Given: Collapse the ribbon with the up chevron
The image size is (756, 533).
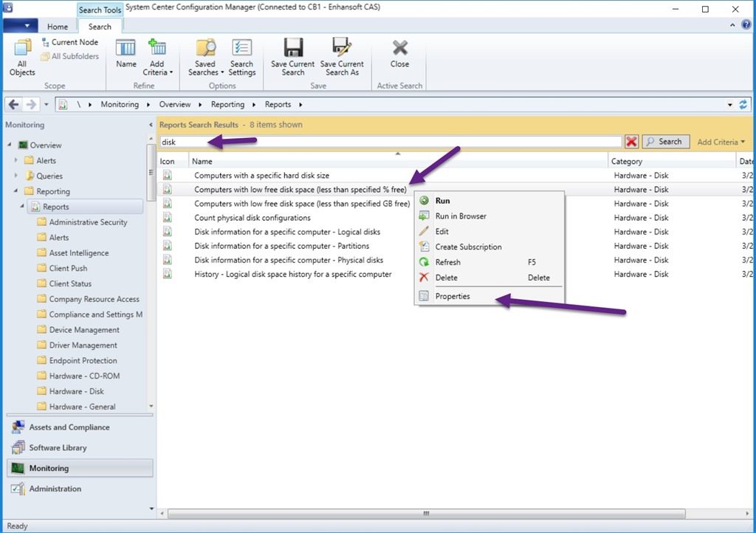Looking at the screenshot, I should [732, 25].
